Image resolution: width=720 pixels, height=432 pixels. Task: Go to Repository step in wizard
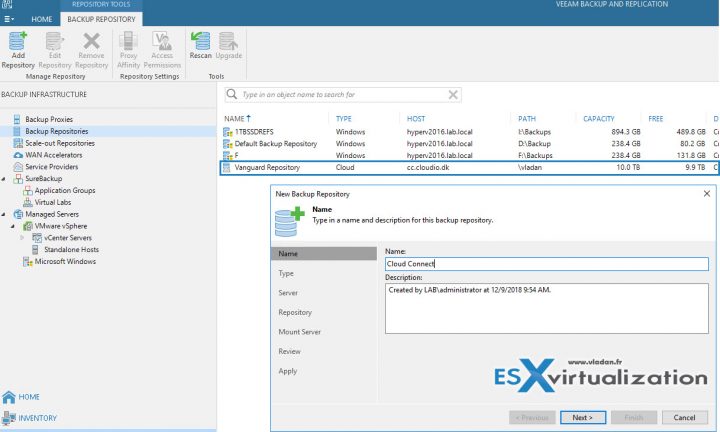(x=295, y=312)
